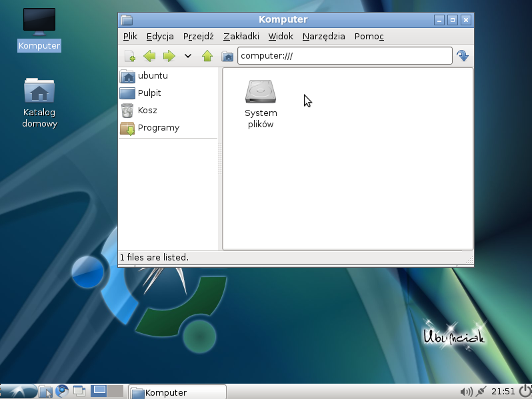The image size is (532, 399).
Task: Select ubuntu in the side panel
Action: pos(152,76)
